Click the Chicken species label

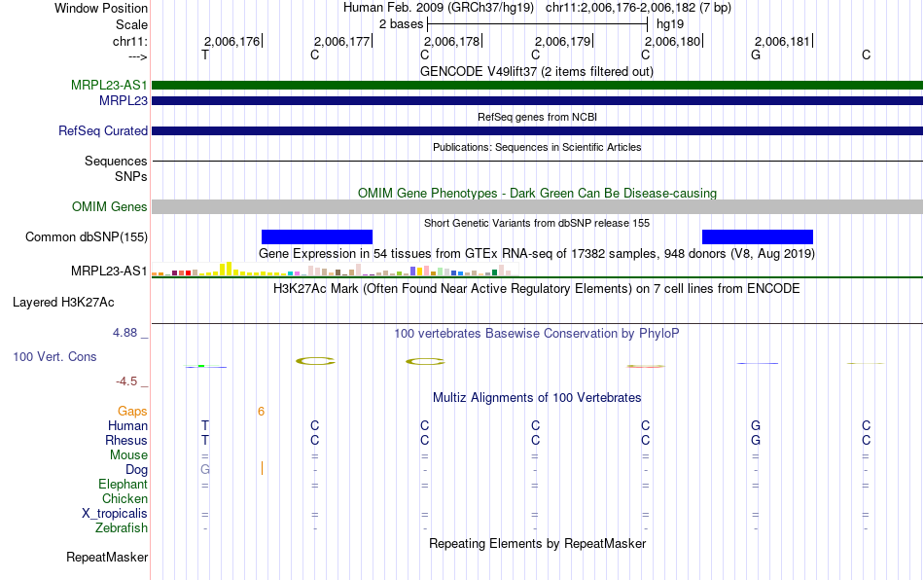(124, 498)
